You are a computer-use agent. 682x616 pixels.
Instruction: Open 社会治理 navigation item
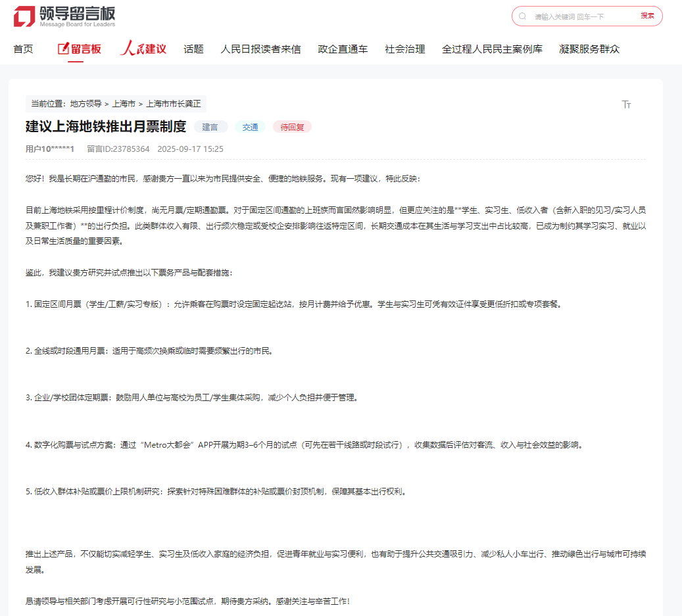404,49
